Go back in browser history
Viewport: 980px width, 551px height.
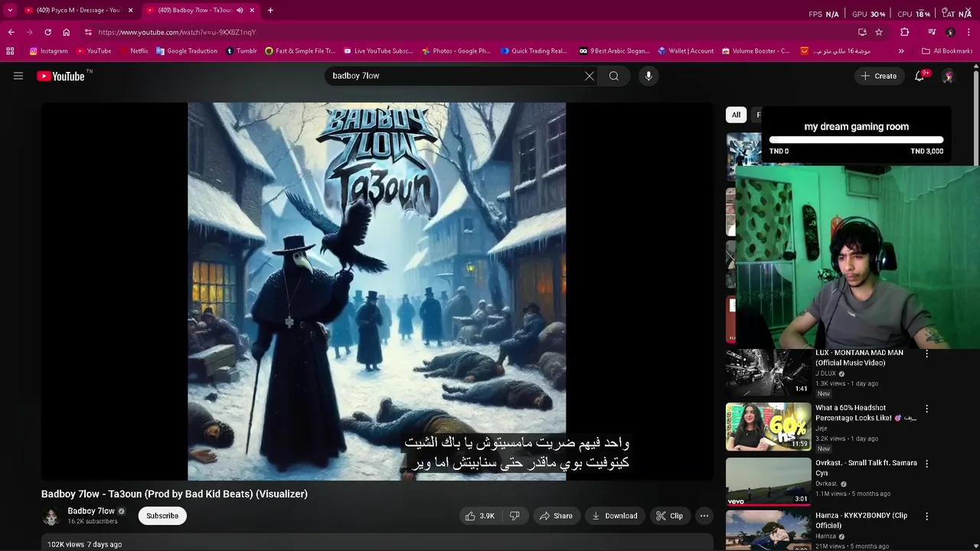tap(11, 32)
